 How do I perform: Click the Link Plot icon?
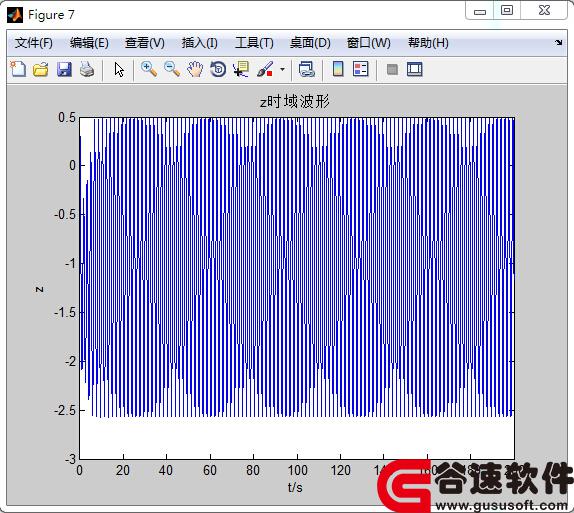(x=306, y=69)
